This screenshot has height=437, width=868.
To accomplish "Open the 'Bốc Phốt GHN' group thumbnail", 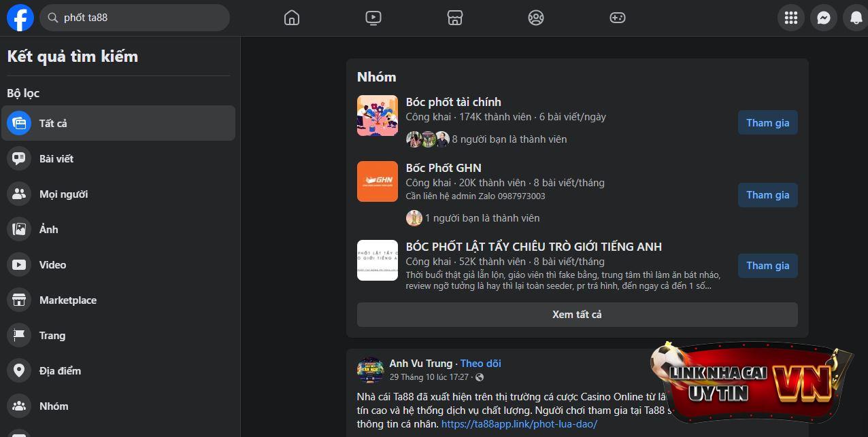I will point(378,181).
